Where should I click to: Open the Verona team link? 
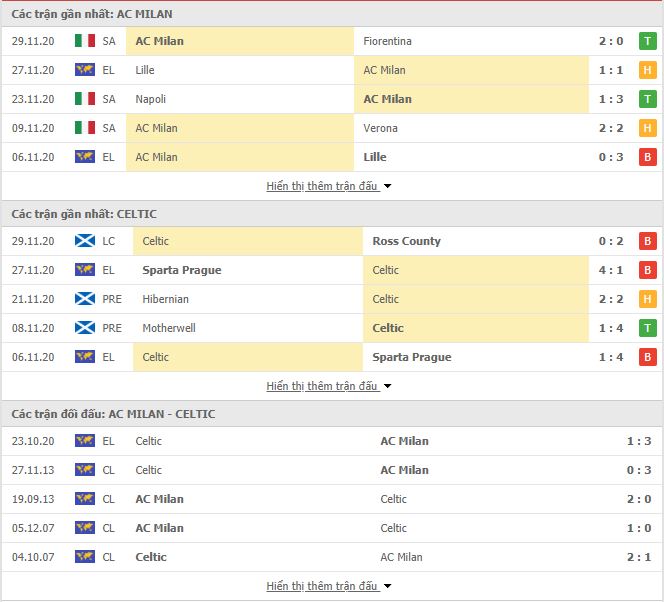point(380,128)
